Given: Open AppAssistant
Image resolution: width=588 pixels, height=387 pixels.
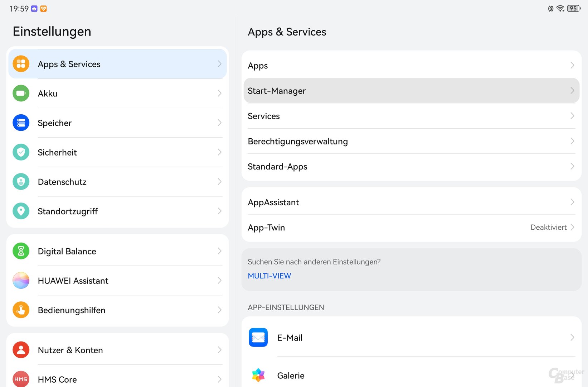Looking at the screenshot, I should coord(411,202).
